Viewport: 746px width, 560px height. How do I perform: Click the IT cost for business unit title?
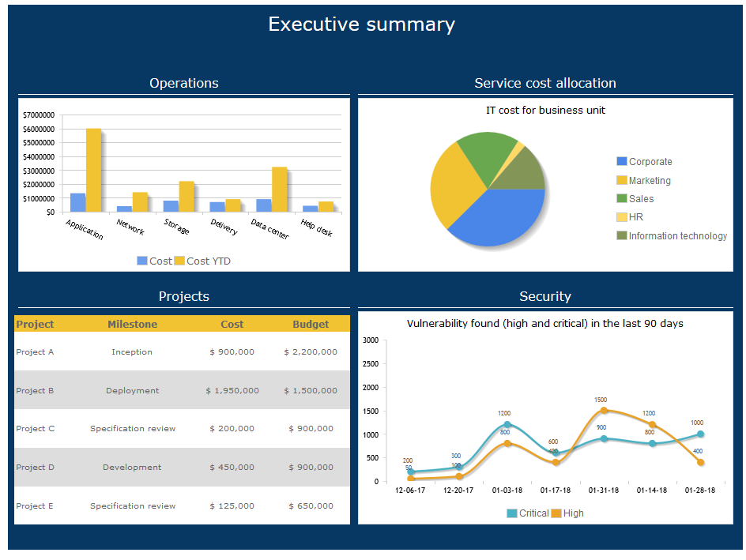[x=546, y=111]
